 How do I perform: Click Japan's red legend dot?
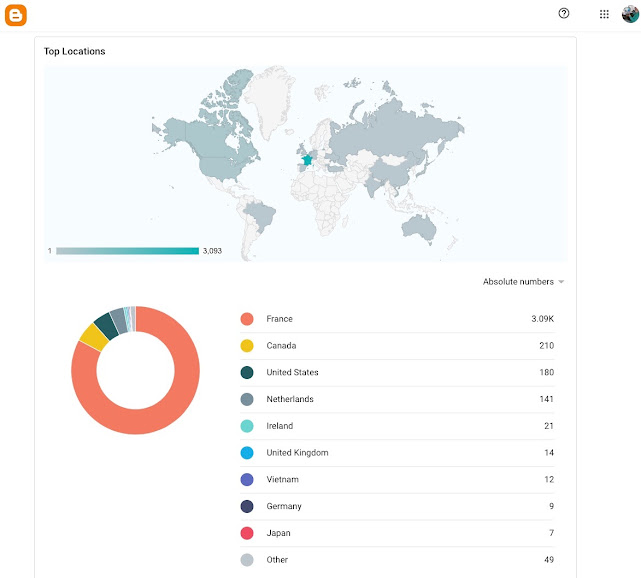point(247,533)
